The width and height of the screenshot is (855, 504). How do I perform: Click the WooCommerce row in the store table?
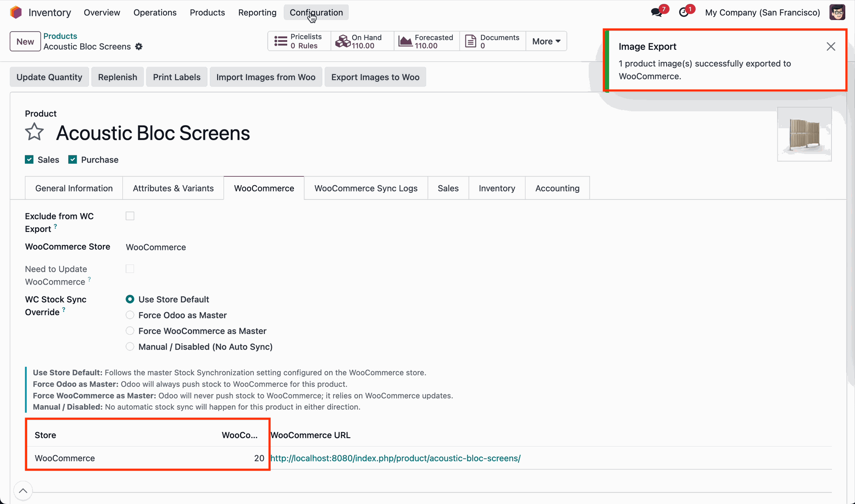428,458
